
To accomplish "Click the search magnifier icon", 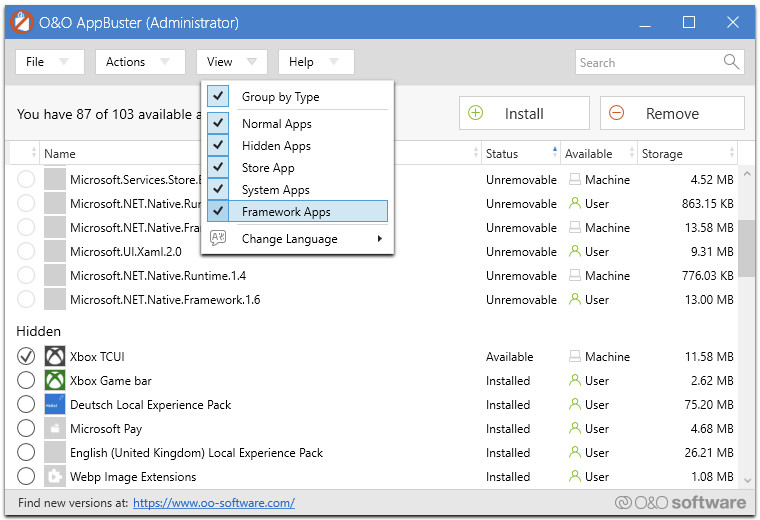I will (x=731, y=62).
